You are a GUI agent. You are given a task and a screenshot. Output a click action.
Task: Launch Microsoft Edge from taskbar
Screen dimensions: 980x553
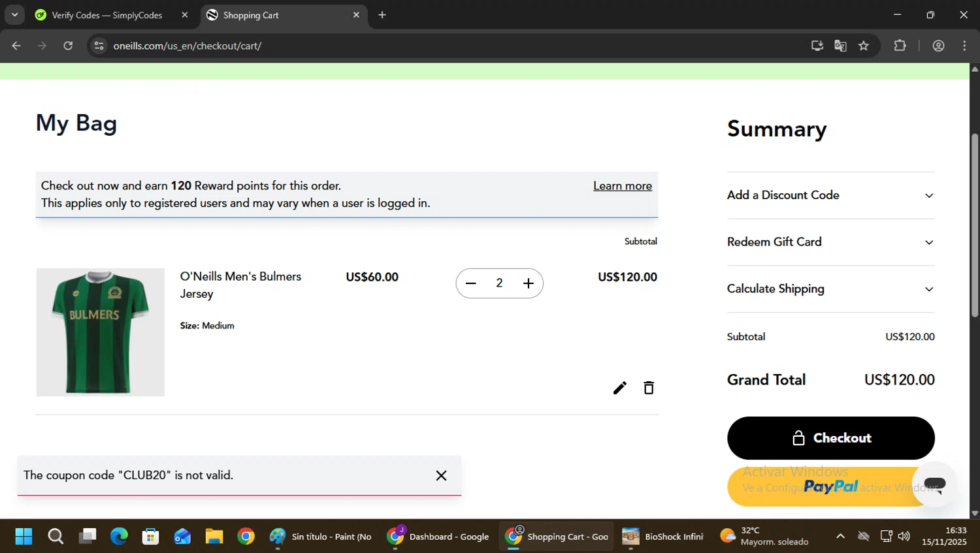click(119, 537)
